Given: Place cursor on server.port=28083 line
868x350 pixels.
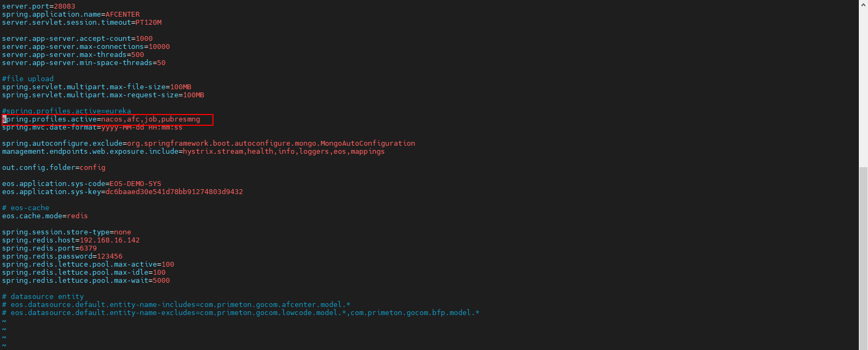Looking at the screenshot, I should tap(39, 6).
